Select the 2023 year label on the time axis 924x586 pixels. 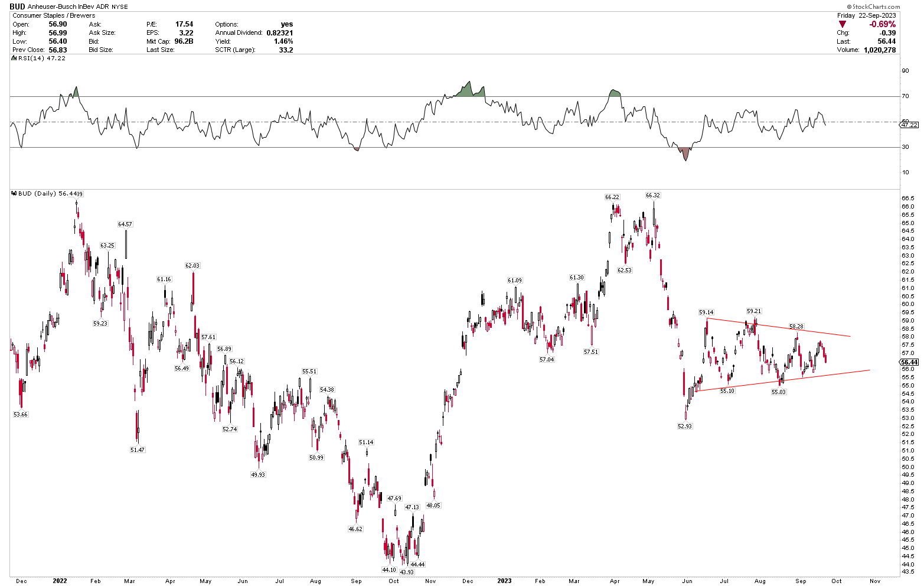pyautogui.click(x=504, y=581)
